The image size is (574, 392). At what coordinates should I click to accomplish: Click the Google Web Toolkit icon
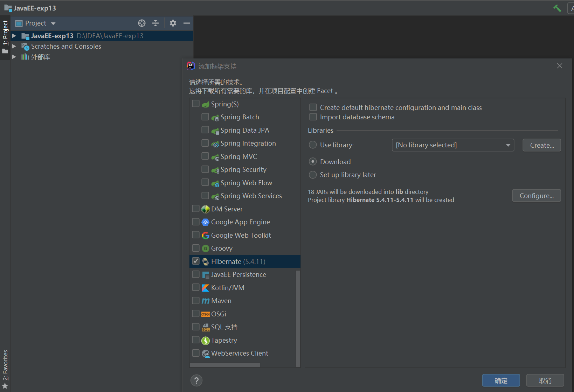point(206,236)
